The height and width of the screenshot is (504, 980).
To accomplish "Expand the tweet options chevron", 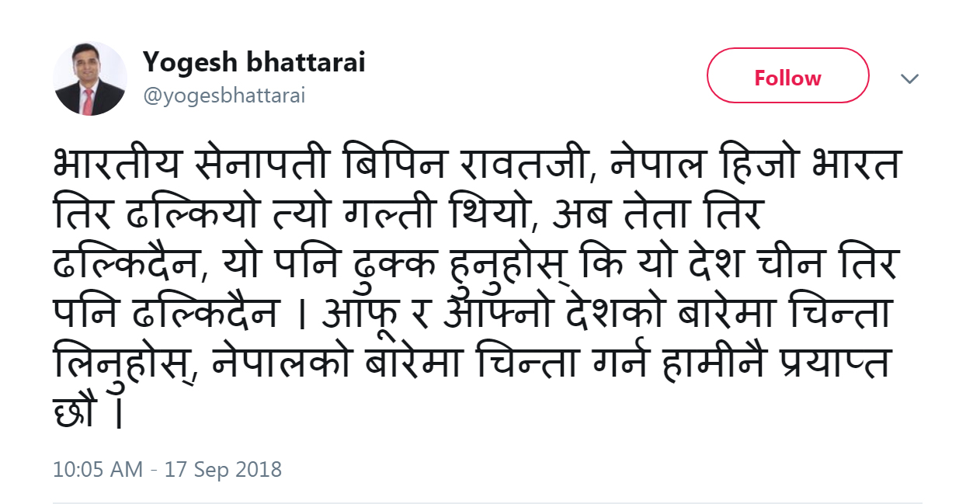I will [x=909, y=78].
